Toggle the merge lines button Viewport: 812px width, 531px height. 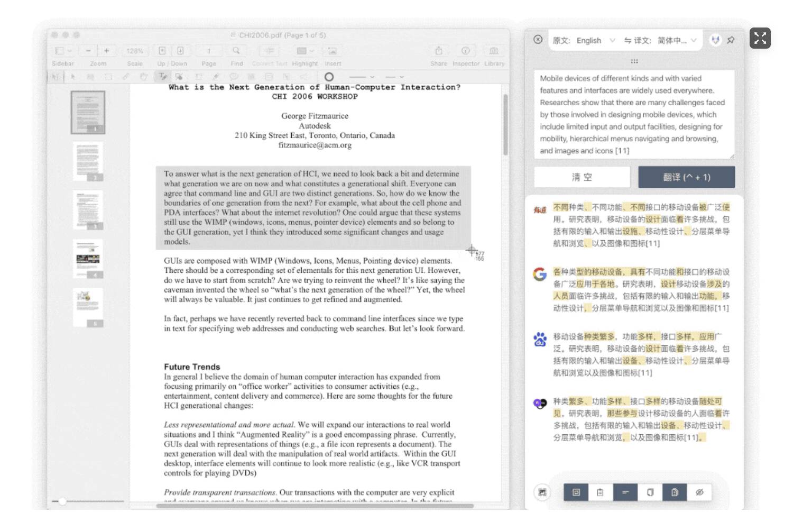click(x=625, y=492)
